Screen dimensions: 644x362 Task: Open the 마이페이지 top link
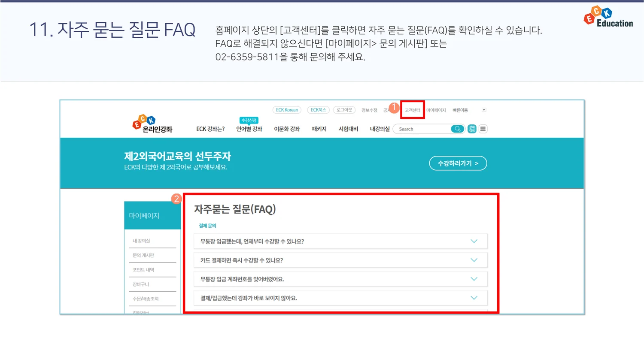pos(436,110)
